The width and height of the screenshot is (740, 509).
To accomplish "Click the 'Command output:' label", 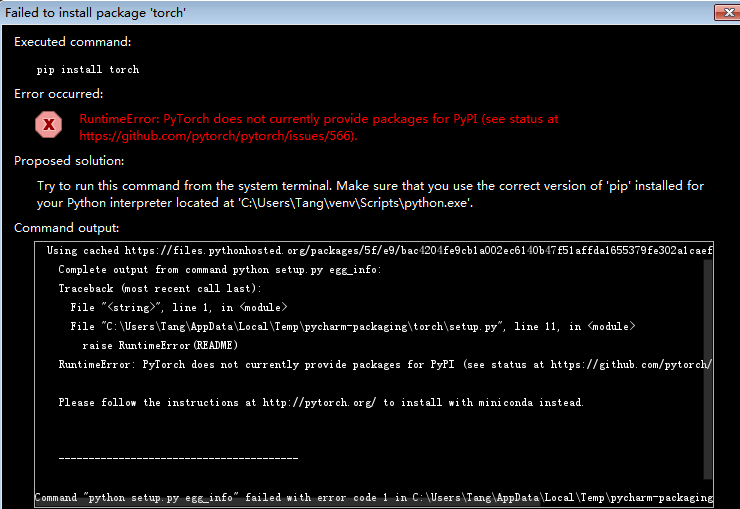I will (x=67, y=228).
